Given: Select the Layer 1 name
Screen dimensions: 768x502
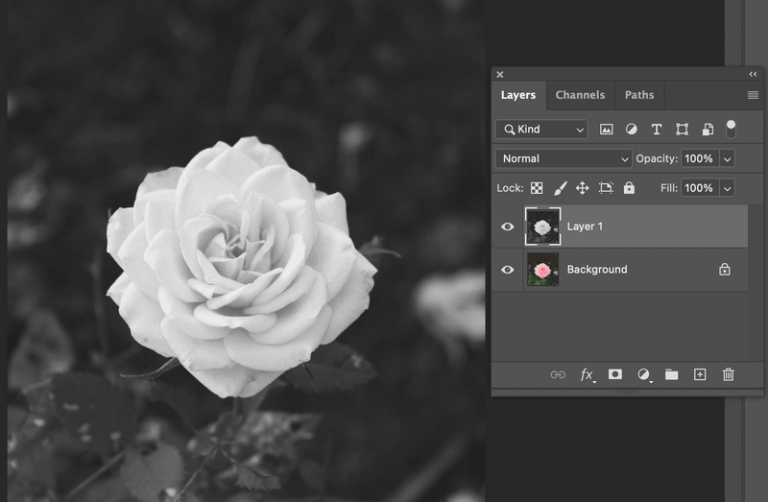Looking at the screenshot, I should pos(585,226).
